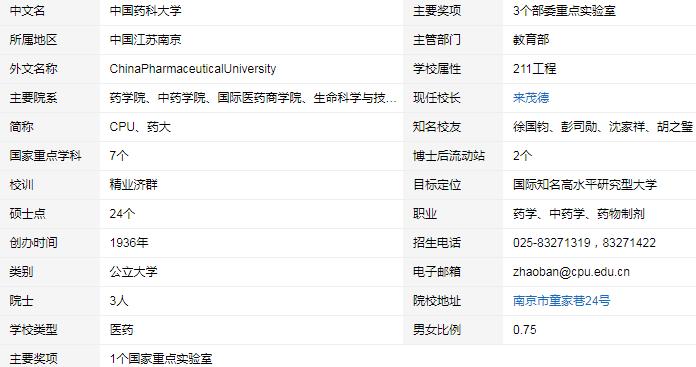
Task: Select the 招生电话 label
Action: pos(437,242)
